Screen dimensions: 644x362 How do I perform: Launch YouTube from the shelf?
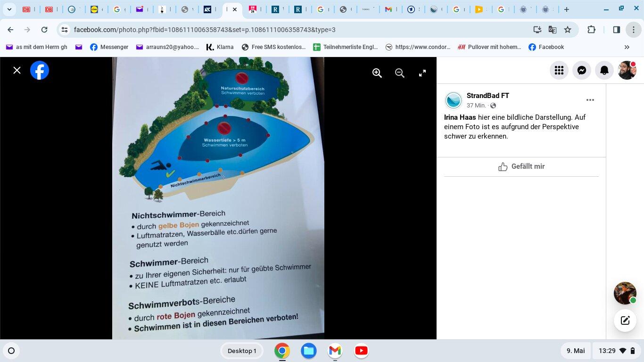pos(361,351)
